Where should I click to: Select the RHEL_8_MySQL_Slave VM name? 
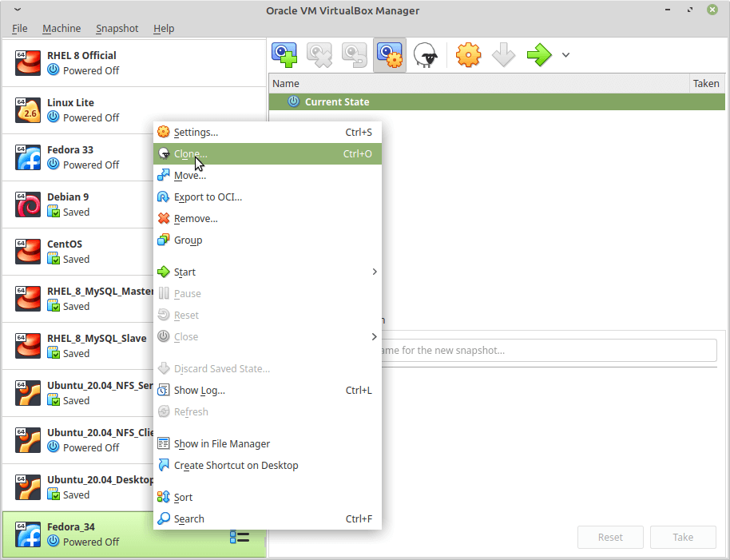click(97, 339)
